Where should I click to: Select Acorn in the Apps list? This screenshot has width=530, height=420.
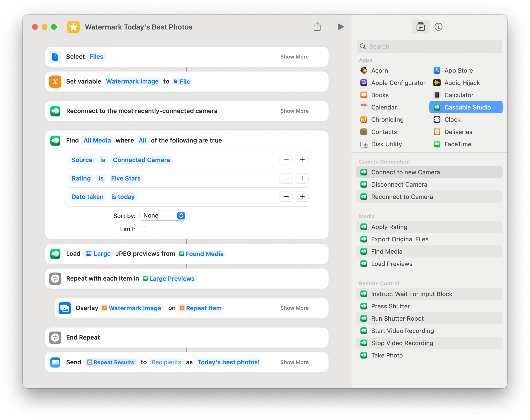392,71
